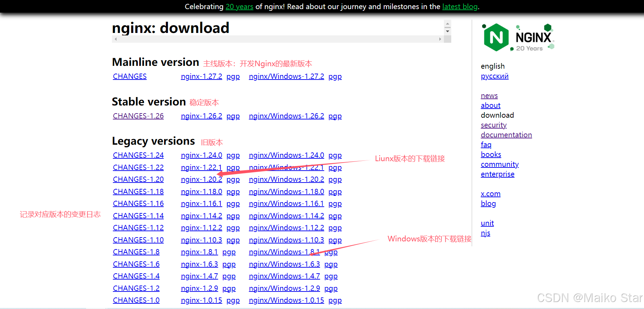
Task: Go to the about page
Action: tap(490, 105)
